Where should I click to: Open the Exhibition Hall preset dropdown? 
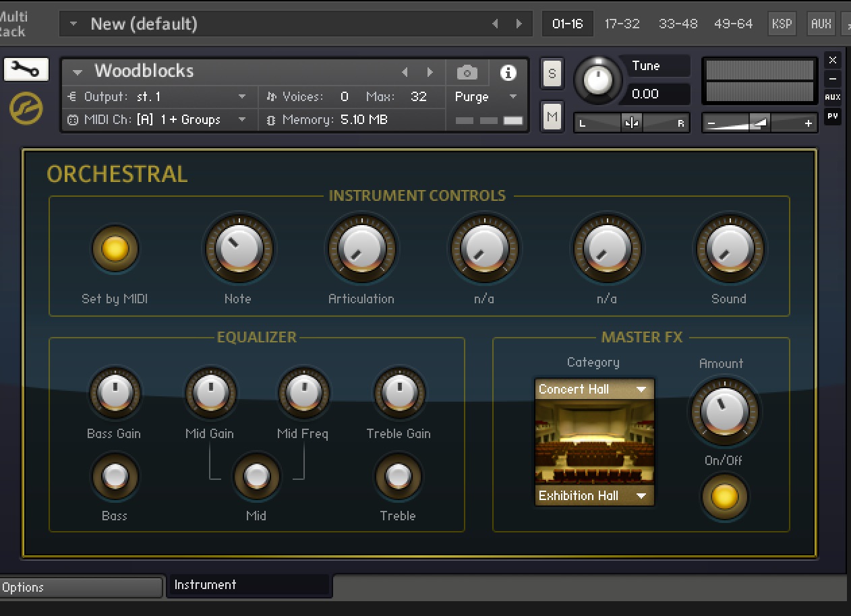pos(593,495)
